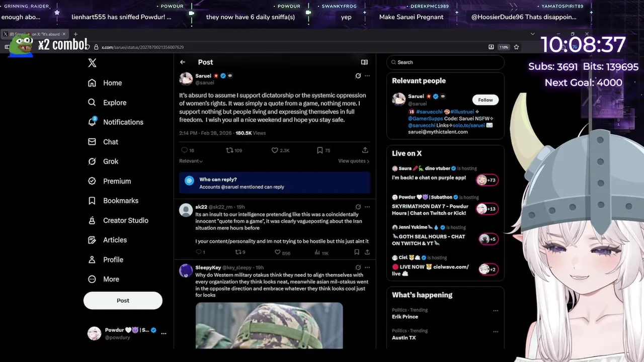Screen dimensions: 644x362
Task: Click Saruei's avatar on the post
Action: [x=186, y=79]
